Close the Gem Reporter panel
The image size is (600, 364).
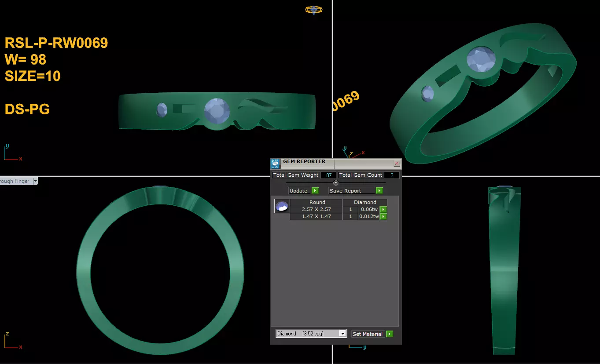397,164
